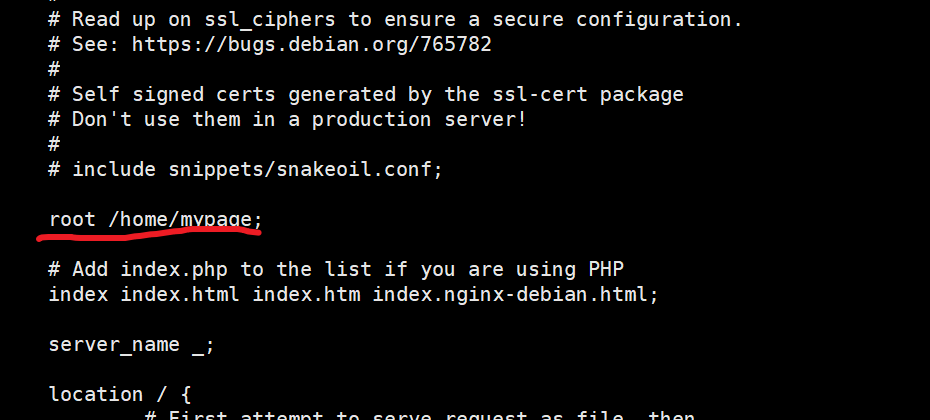The height and width of the screenshot is (420, 930).
Task: Click the underscore after server_name
Action: click(198, 345)
